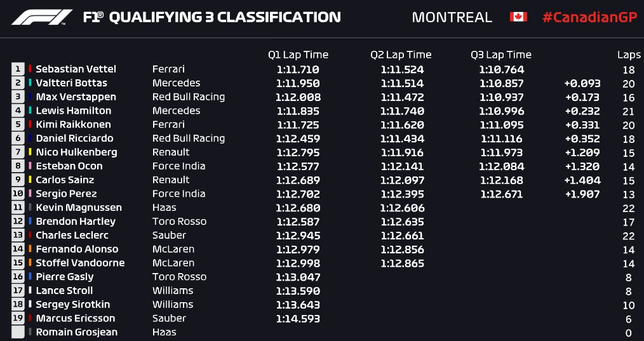Click orange team bar next to Fernando Alonso

pyautogui.click(x=30, y=249)
